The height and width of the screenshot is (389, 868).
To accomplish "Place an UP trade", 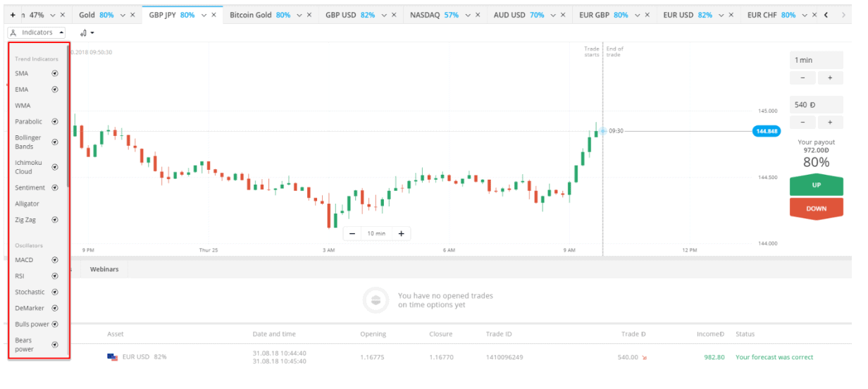I will 817,185.
